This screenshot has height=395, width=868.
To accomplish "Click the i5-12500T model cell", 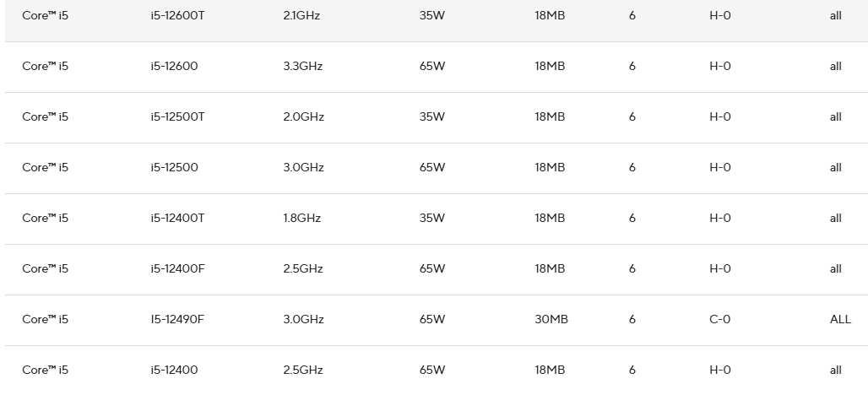I will [177, 117].
